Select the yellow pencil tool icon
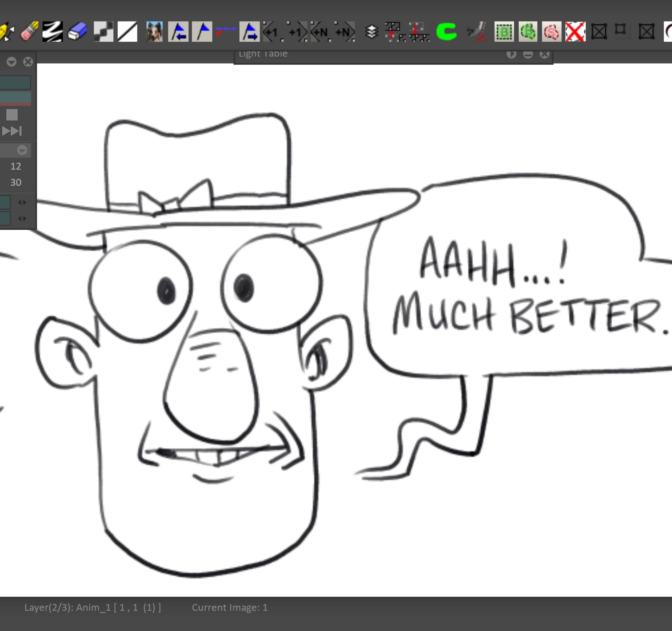 [x=6, y=32]
